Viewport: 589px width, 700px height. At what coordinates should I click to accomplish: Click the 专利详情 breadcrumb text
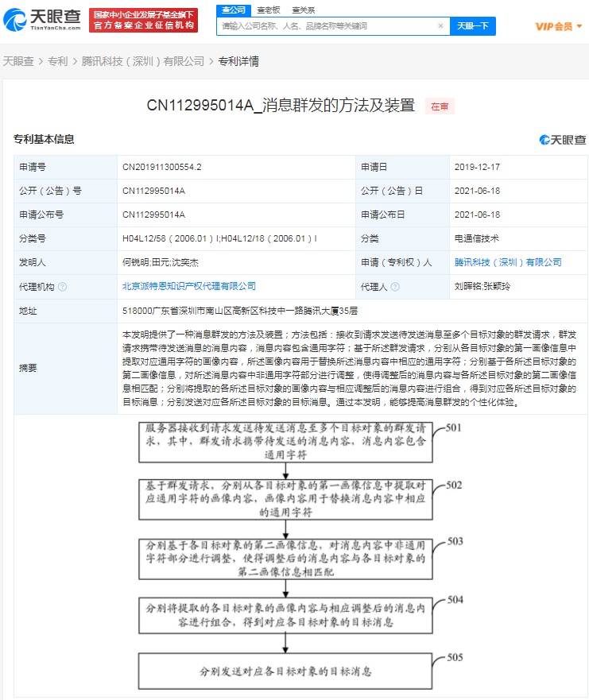tap(238, 61)
